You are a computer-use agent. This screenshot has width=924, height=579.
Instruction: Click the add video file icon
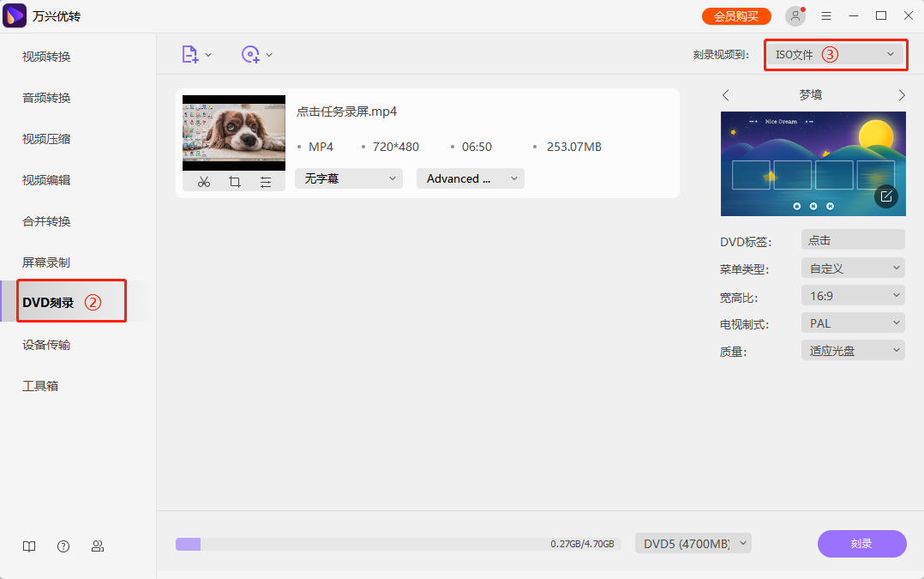tap(192, 53)
